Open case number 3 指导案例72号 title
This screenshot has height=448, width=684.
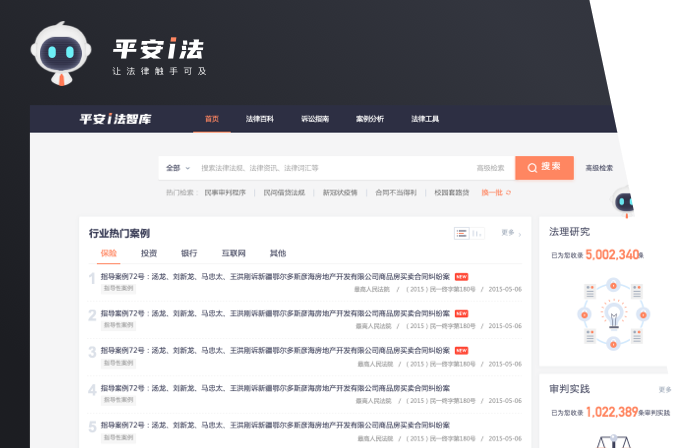coord(275,350)
